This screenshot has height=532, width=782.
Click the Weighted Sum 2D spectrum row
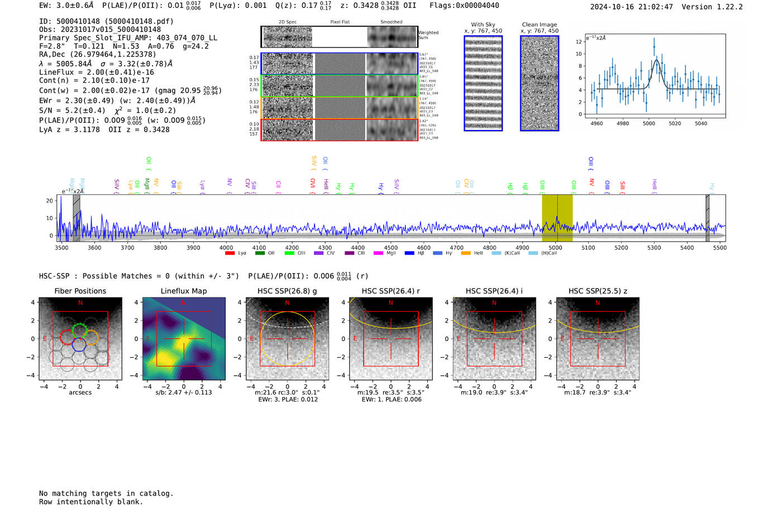click(x=340, y=37)
